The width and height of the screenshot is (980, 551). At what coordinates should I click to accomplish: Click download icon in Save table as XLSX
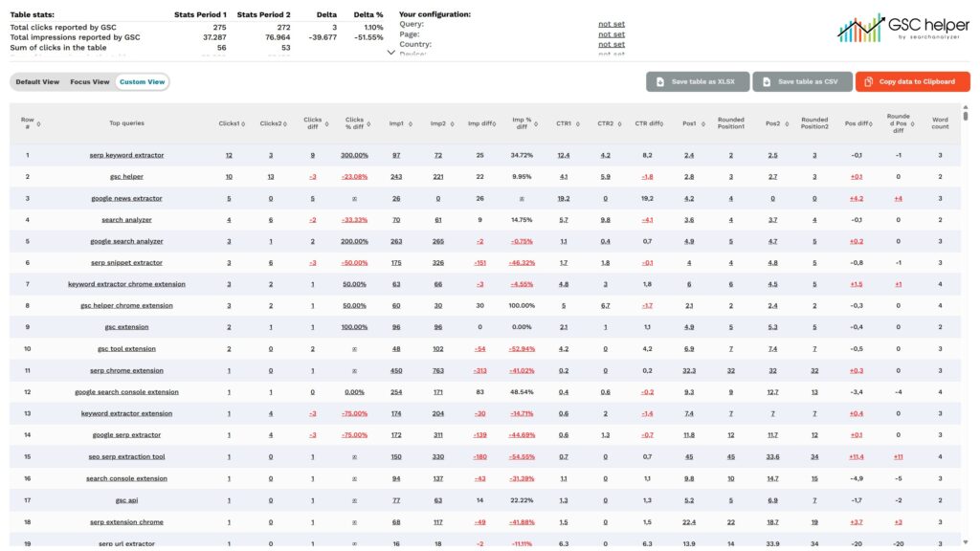pos(660,82)
